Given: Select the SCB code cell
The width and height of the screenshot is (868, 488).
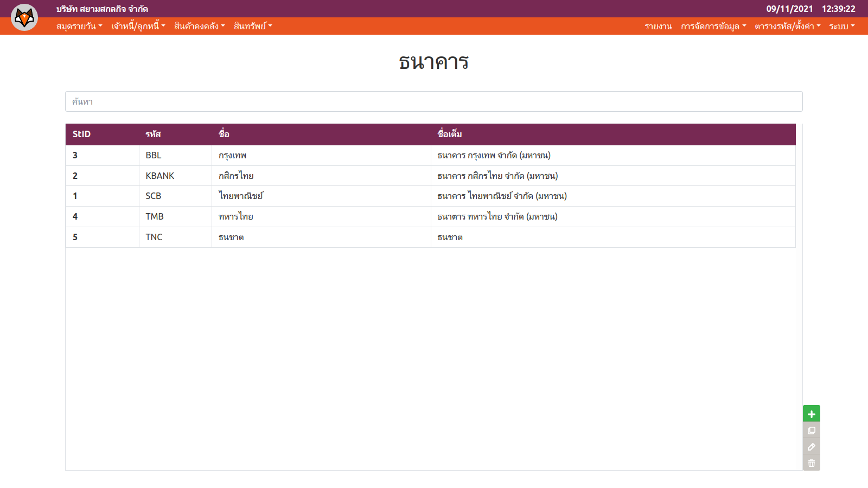Looking at the screenshot, I should pyautogui.click(x=175, y=196).
